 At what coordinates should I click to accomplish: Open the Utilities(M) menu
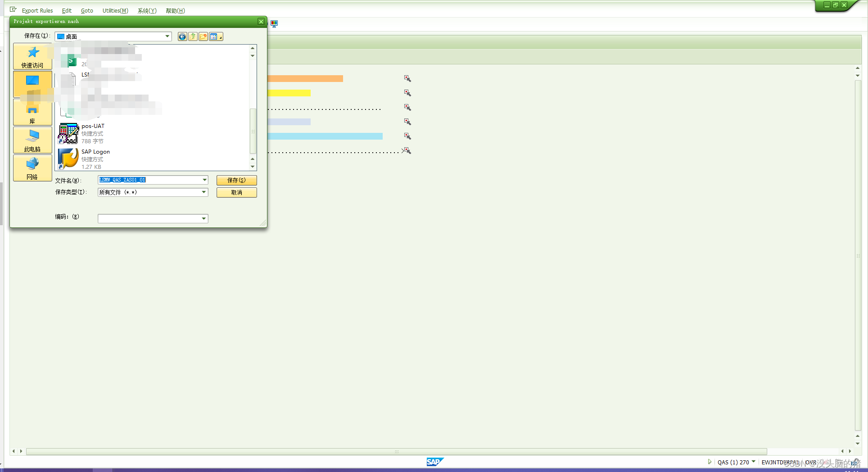tap(115, 10)
